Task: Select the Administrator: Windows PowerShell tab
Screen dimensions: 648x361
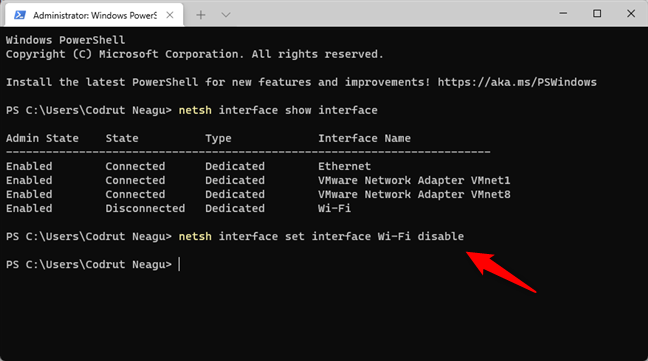Action: (94, 15)
